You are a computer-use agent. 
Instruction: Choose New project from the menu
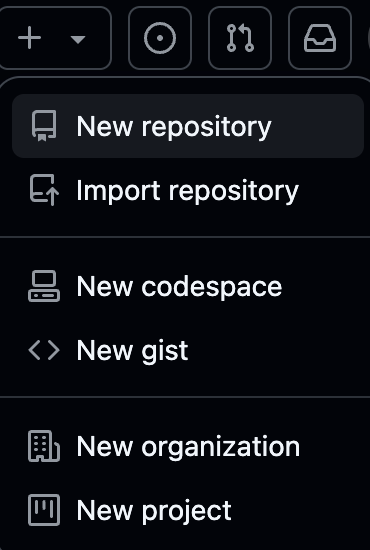point(188,510)
